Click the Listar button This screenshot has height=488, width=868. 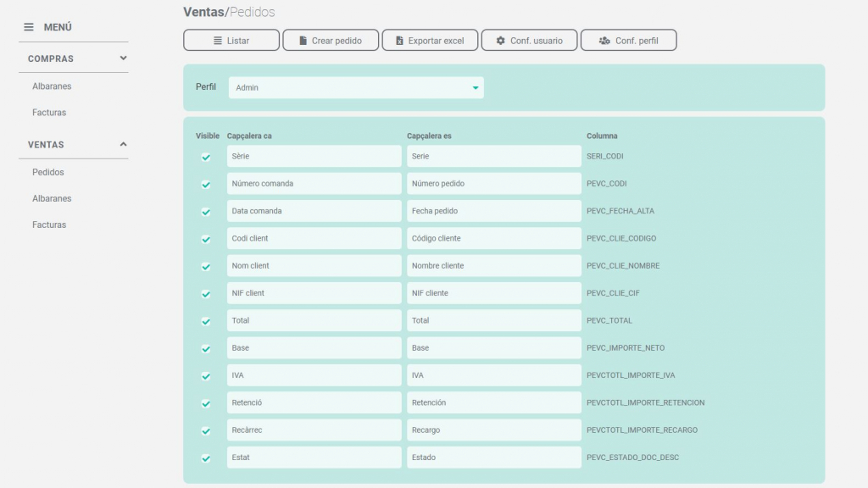pyautogui.click(x=231, y=41)
